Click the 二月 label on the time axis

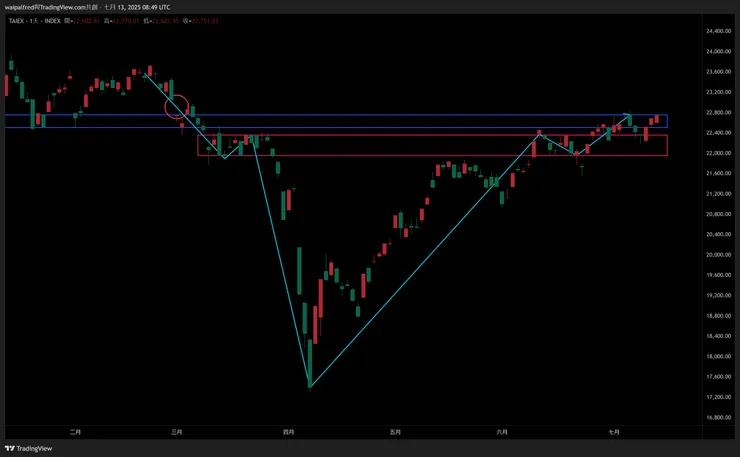point(75,432)
